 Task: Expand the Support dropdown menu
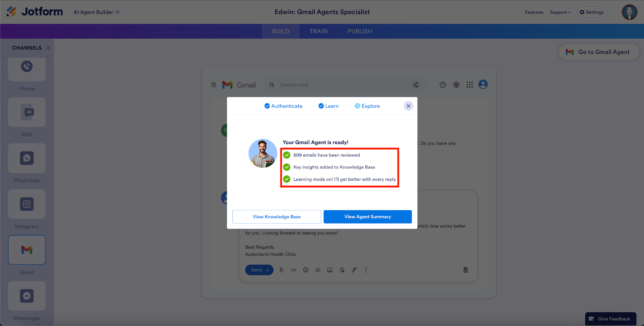click(560, 12)
